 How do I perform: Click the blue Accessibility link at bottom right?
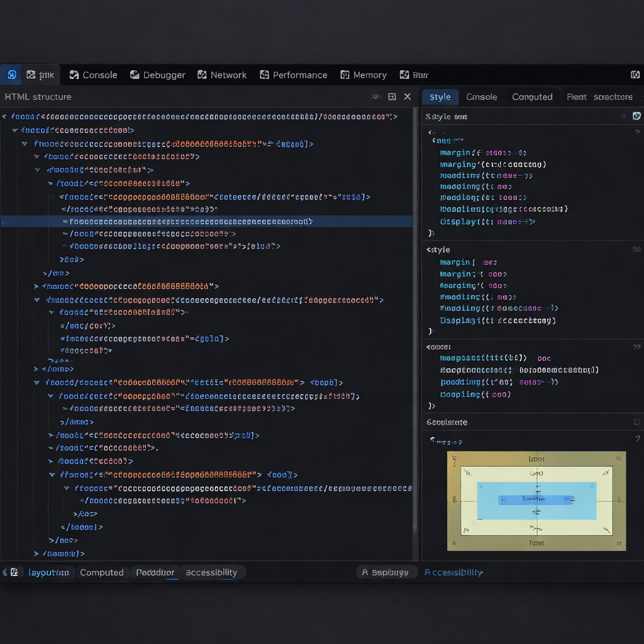453,572
